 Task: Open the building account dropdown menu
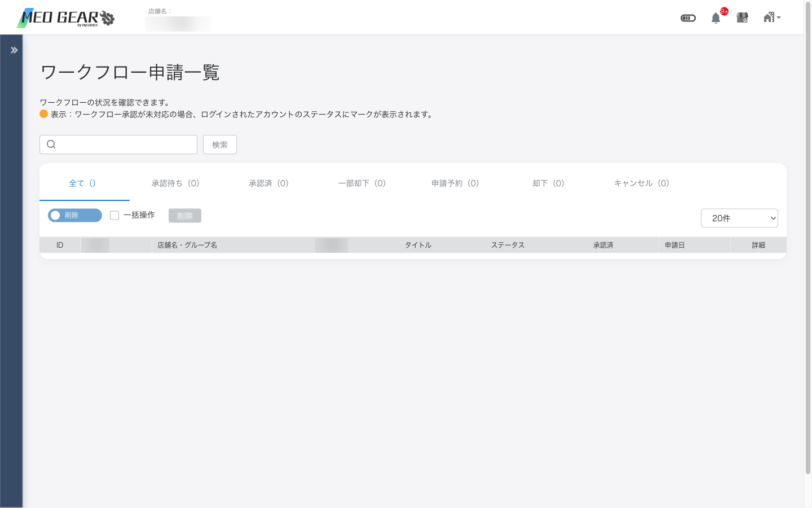click(771, 17)
